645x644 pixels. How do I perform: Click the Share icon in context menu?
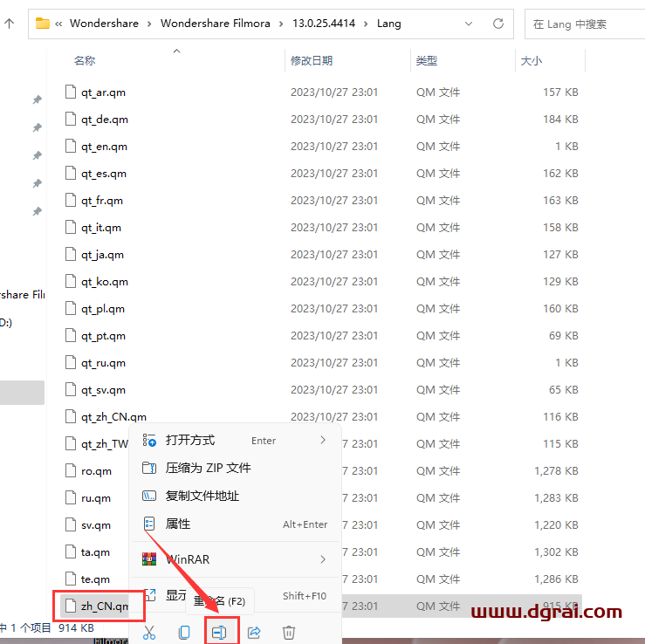[254, 632]
